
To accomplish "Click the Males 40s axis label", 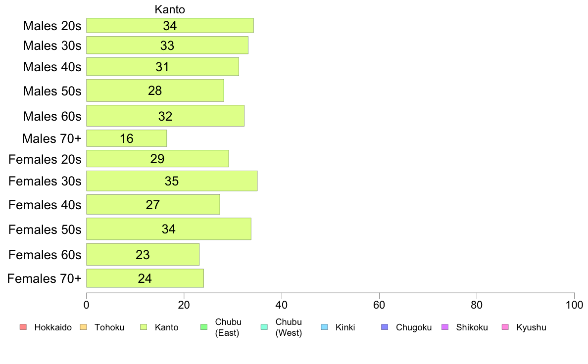I will click(x=52, y=67).
